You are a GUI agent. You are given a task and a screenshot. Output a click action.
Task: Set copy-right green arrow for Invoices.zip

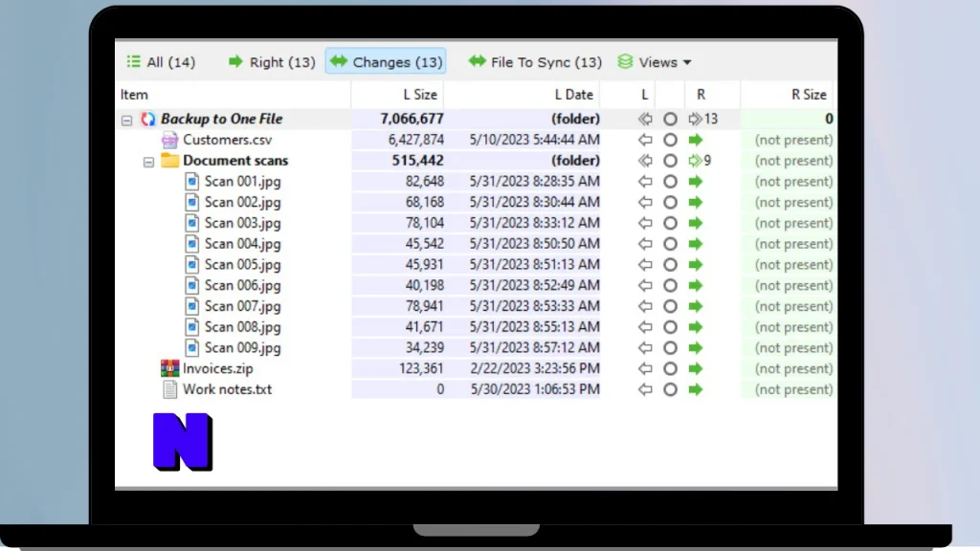[695, 368]
